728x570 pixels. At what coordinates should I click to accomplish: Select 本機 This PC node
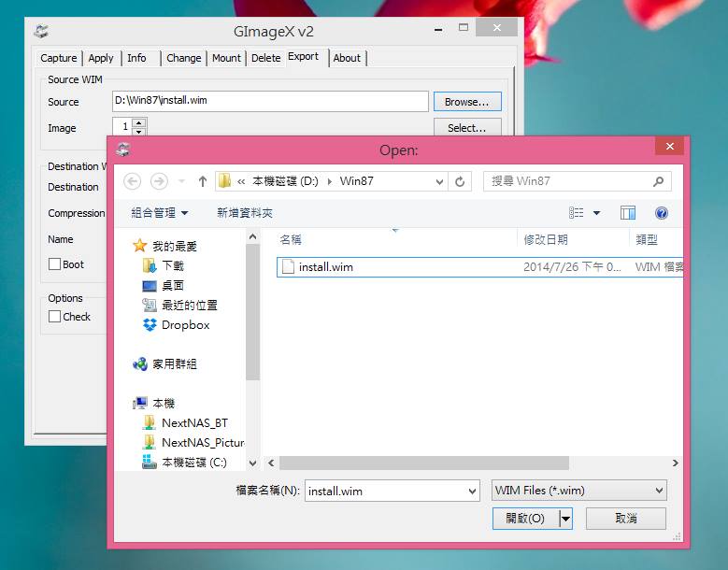click(x=153, y=404)
